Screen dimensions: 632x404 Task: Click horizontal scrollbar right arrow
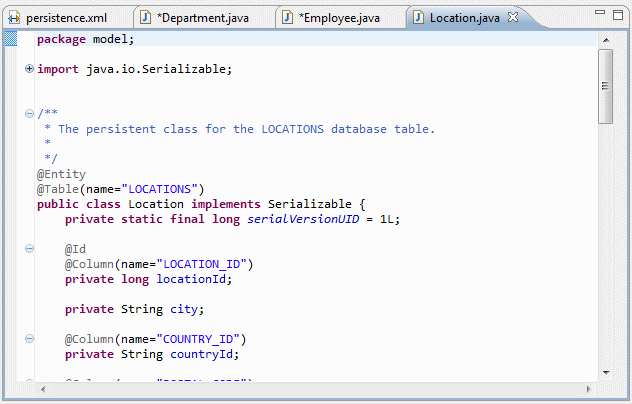588,389
